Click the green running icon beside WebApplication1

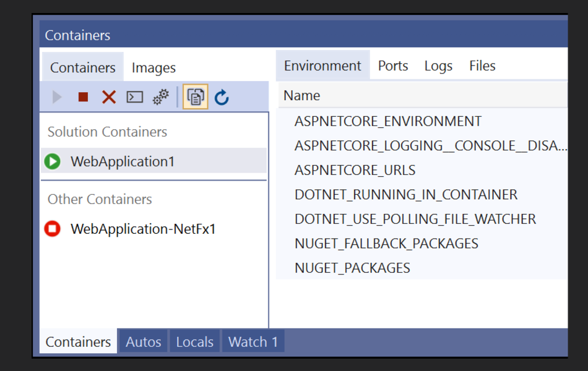click(53, 161)
